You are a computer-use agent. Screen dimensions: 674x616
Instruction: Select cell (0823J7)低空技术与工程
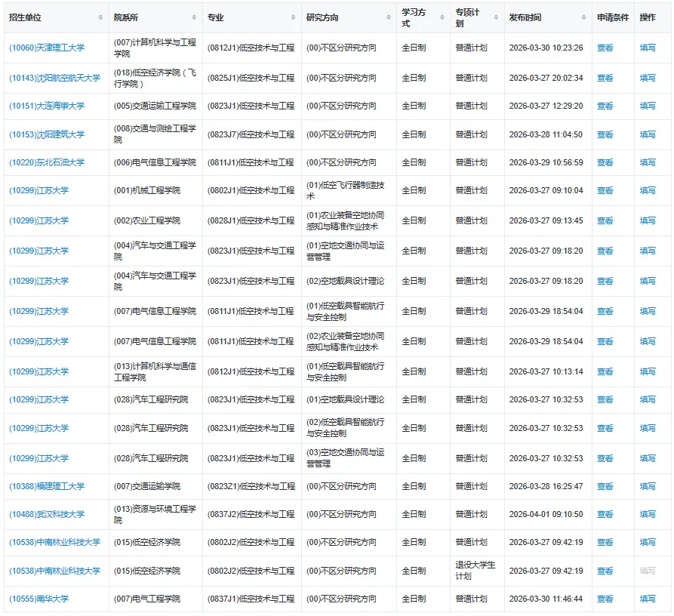coord(251,134)
